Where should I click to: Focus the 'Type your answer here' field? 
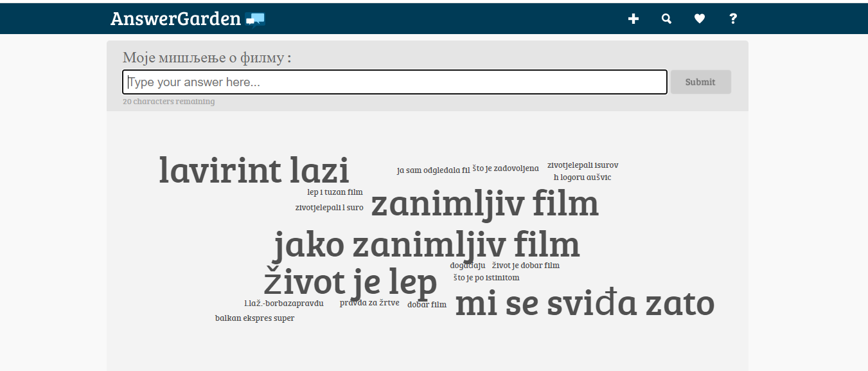point(394,82)
